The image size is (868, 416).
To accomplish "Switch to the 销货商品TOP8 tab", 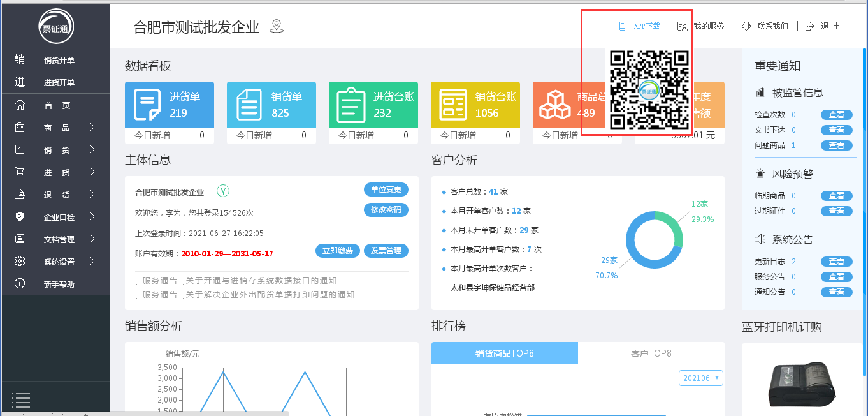I will pos(505,353).
